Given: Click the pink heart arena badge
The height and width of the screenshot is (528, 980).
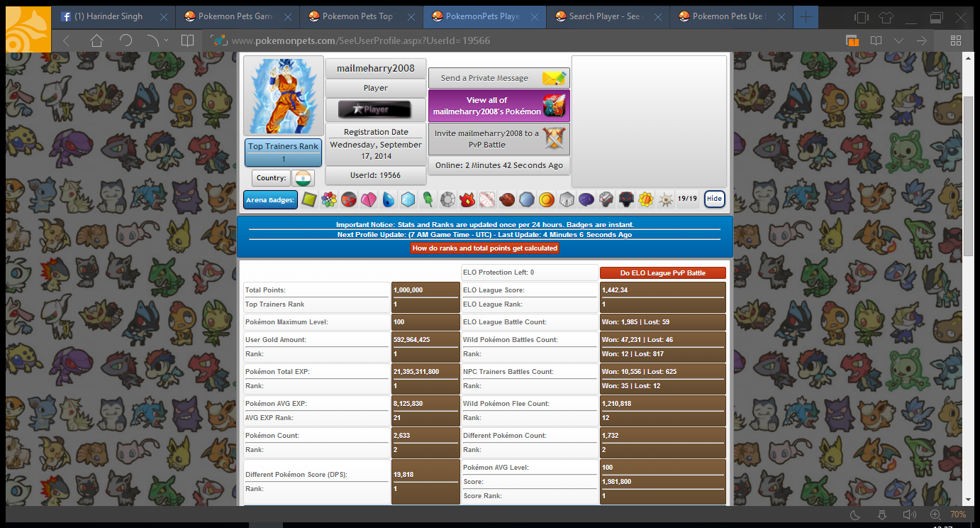Looking at the screenshot, I should 368,199.
